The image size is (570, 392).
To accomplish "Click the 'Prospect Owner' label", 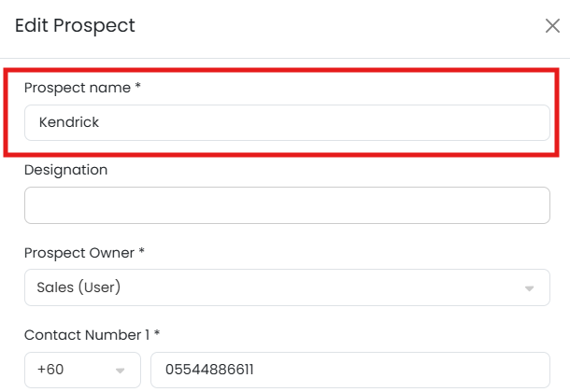I will coord(80,252).
